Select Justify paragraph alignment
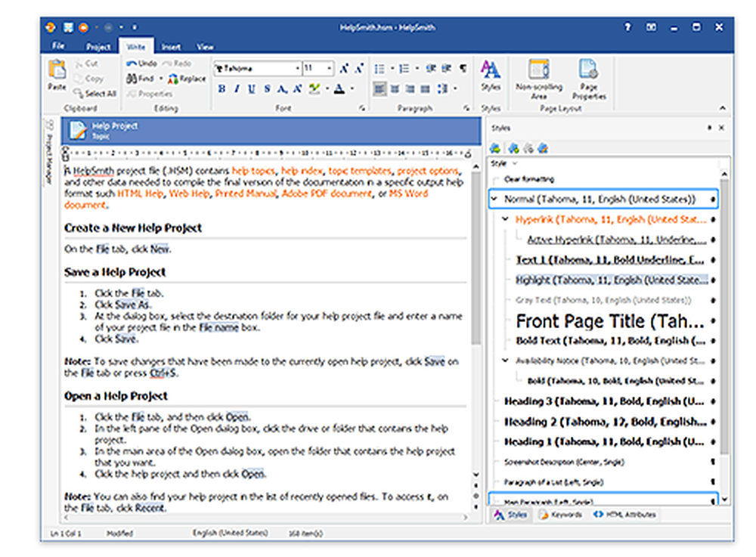This screenshot has height=557, width=756. point(425,88)
